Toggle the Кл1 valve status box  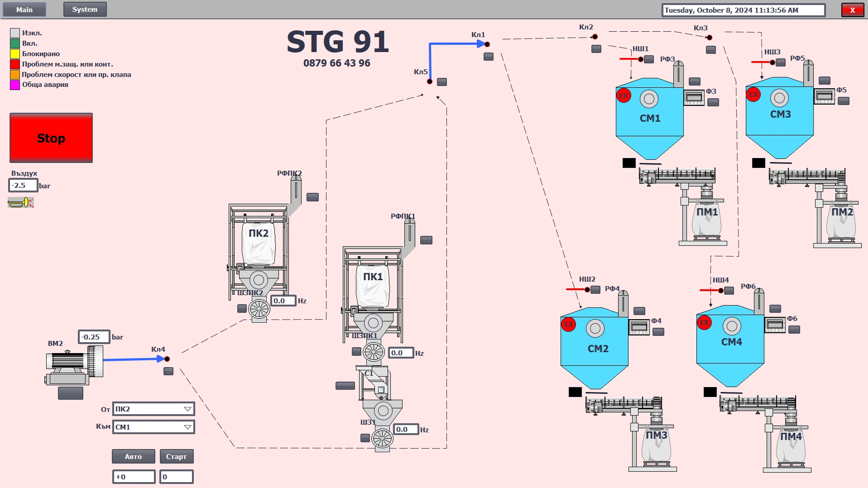[489, 57]
